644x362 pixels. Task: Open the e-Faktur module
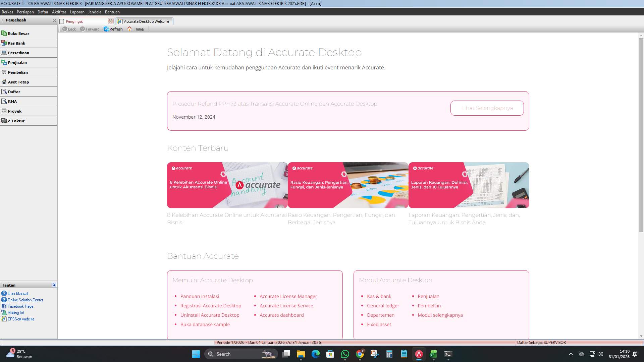(x=16, y=121)
